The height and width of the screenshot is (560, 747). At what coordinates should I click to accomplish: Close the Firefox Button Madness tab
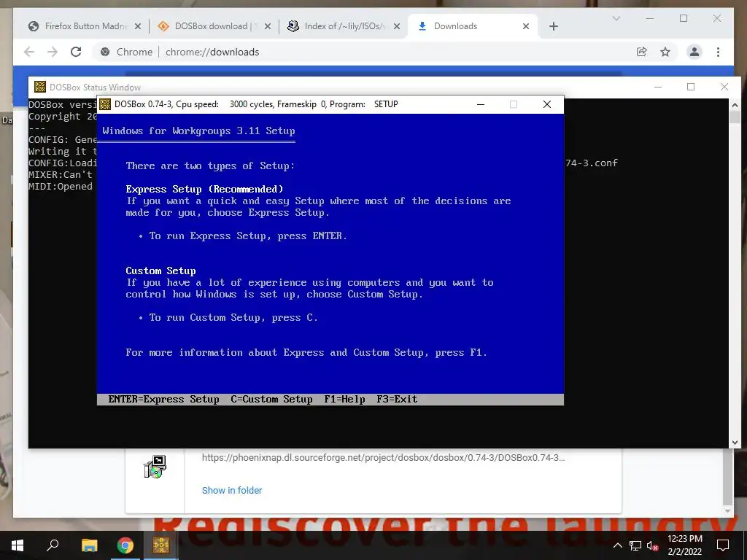pyautogui.click(x=138, y=27)
